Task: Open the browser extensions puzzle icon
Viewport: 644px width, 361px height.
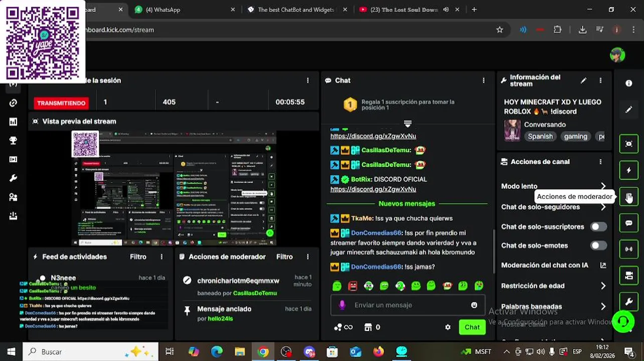Action: tap(557, 30)
